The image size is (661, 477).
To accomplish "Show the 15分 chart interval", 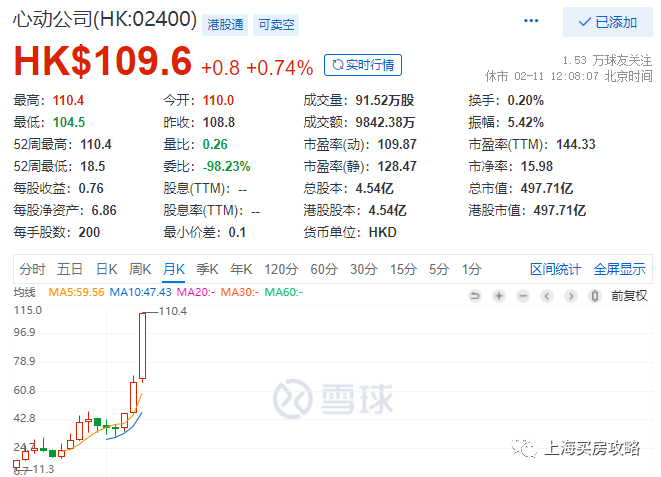I will tap(403, 269).
